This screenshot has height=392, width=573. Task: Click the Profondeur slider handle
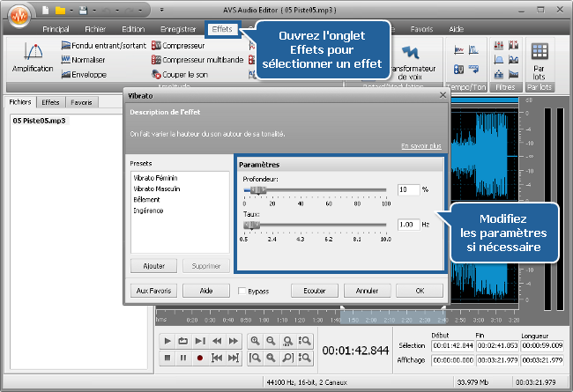257,189
